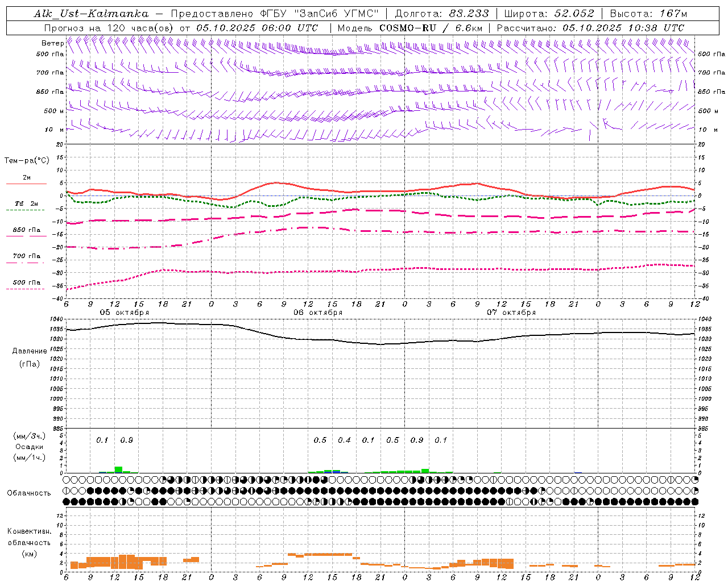Select the computed timestamp Рассчитано: 05.10.2025 10:38 UTC
Image resolution: width=728 pixels, height=582 pixels.
(x=590, y=28)
